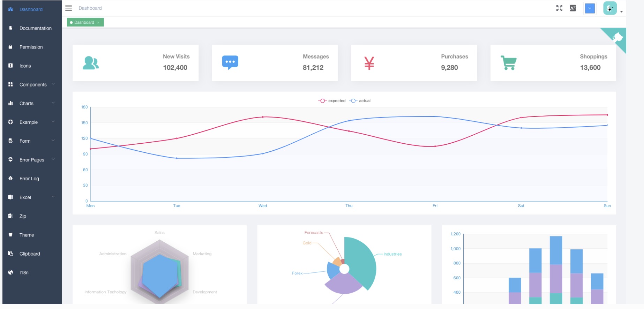Expand the Example submenu chevron
Image resolution: width=644 pixels, height=309 pixels.
[53, 122]
